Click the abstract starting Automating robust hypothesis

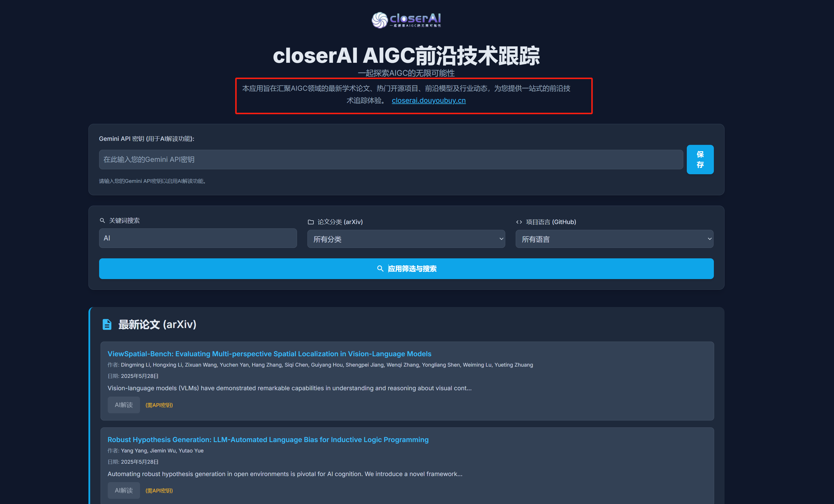[x=285, y=474]
